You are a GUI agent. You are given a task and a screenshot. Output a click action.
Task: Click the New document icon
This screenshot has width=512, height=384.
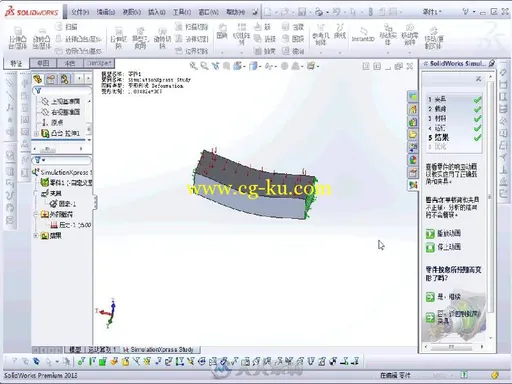point(268,12)
